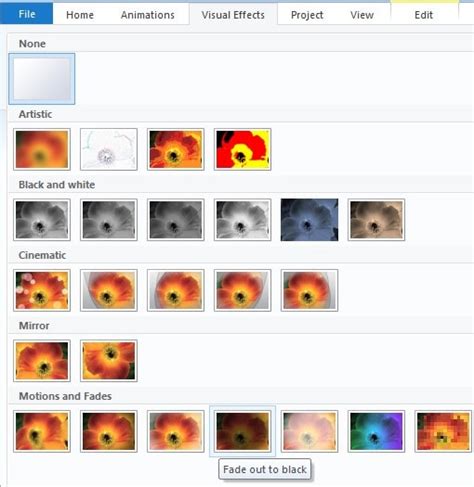Click the Cinematic section heading
The image size is (474, 487).
pos(42,255)
